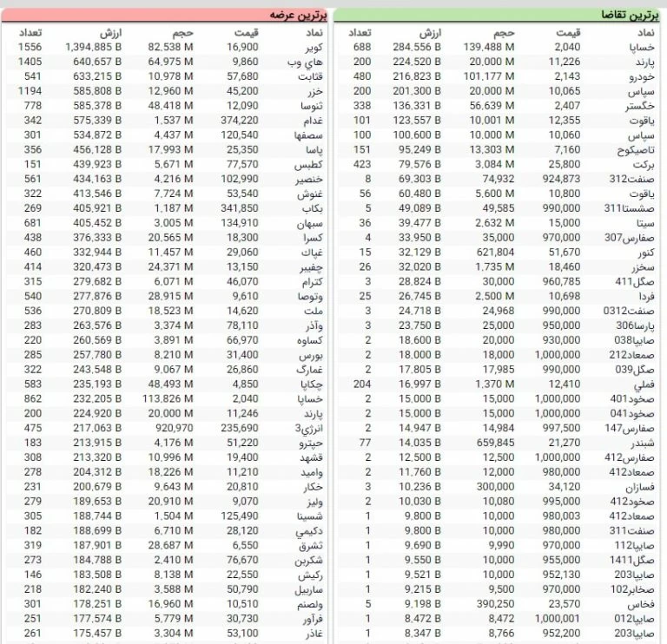Click تعداد header in demand table

coord(360,32)
